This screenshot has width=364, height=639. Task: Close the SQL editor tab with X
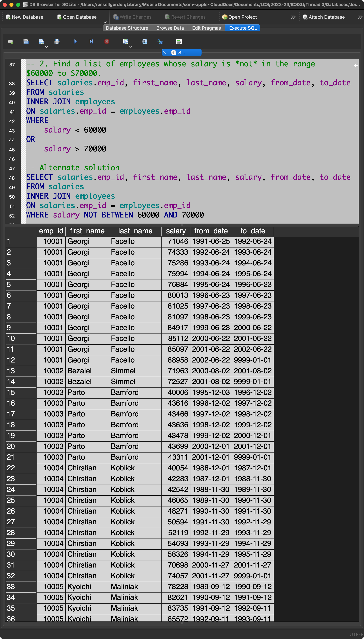[165, 53]
